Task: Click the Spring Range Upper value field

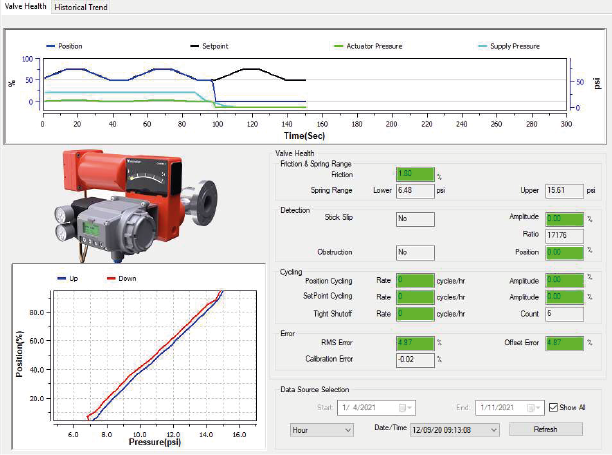Action: (565, 189)
